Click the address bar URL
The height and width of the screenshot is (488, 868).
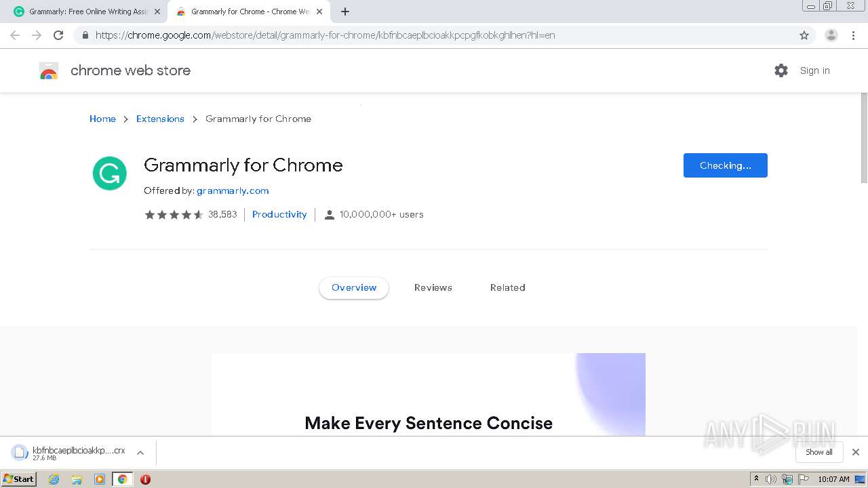point(325,35)
